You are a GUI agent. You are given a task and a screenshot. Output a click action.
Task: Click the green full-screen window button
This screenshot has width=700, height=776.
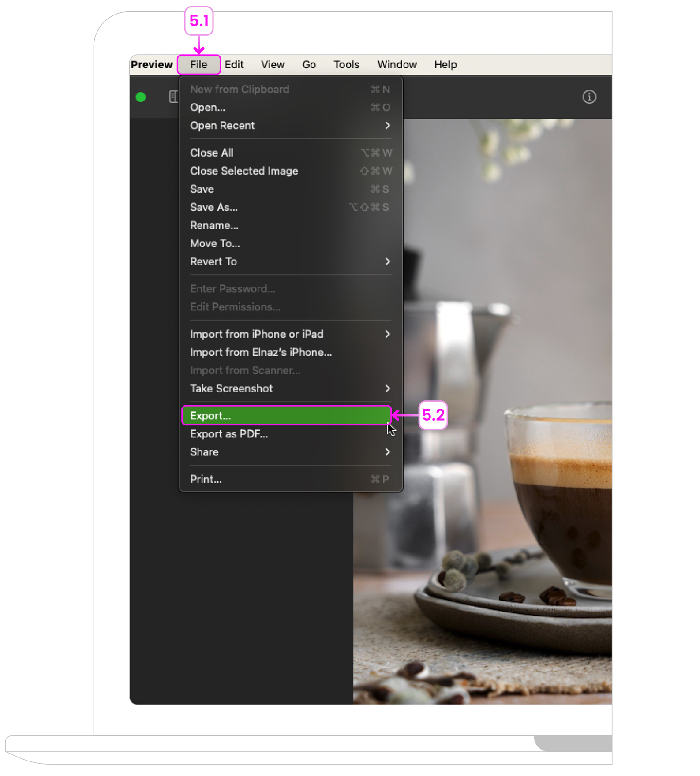141,97
